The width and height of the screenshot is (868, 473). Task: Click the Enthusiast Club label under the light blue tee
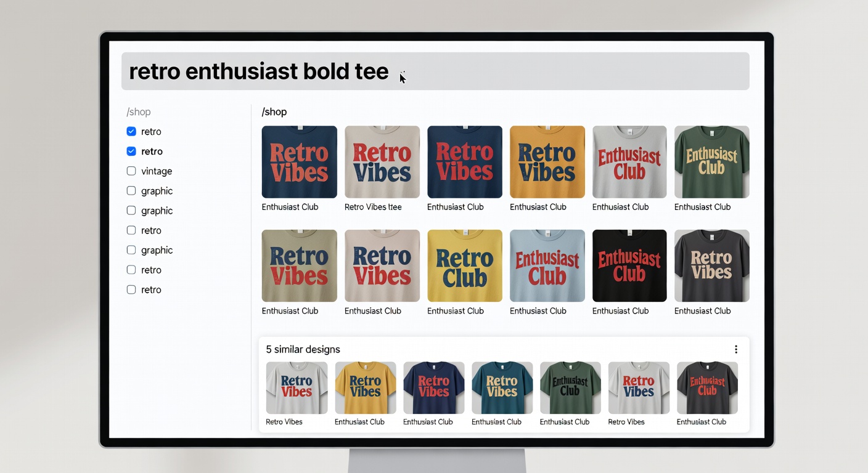pos(538,311)
